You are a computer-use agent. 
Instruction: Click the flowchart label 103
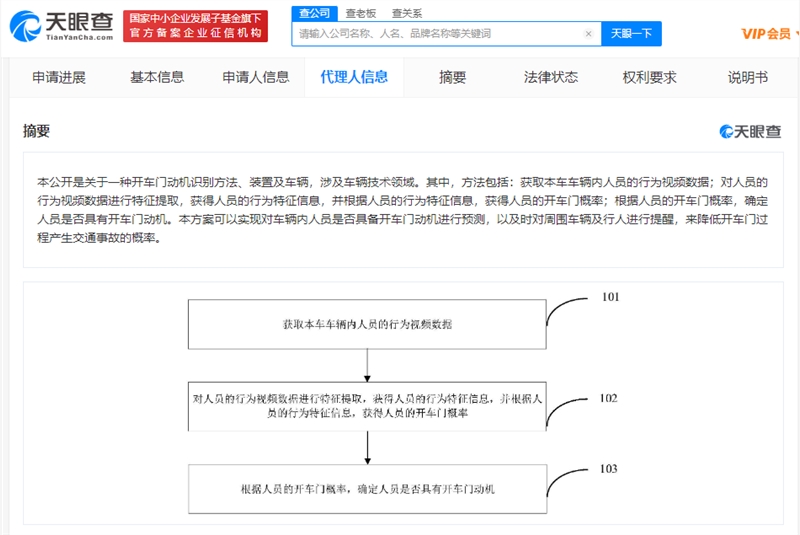coord(608,469)
